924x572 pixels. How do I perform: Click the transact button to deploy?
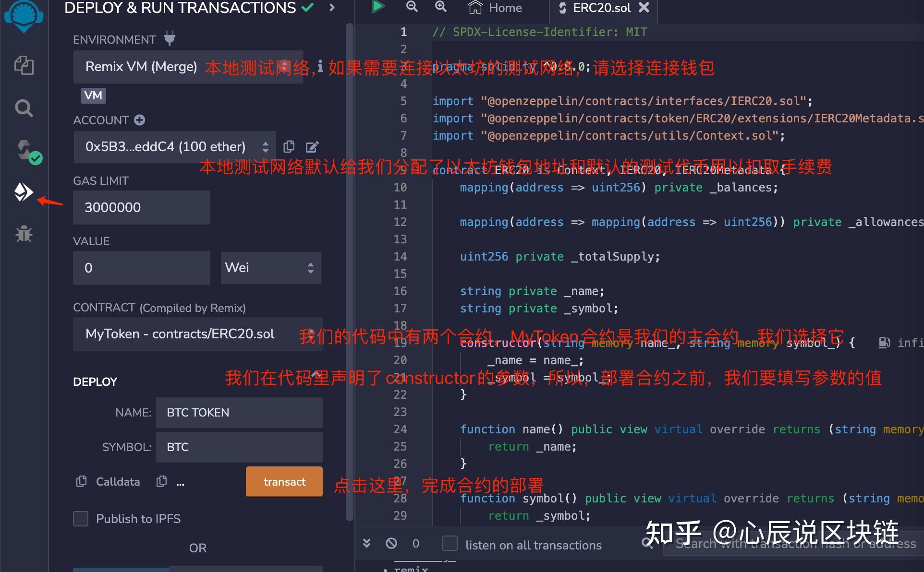pyautogui.click(x=284, y=481)
